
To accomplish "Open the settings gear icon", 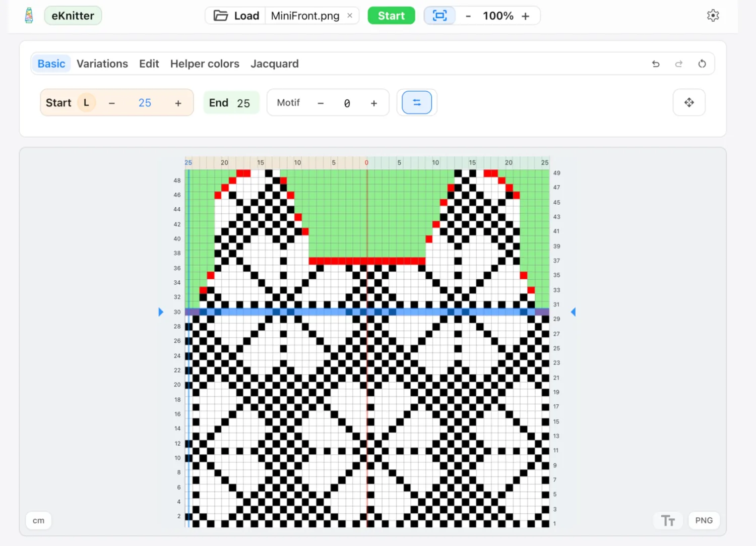I will click(713, 16).
